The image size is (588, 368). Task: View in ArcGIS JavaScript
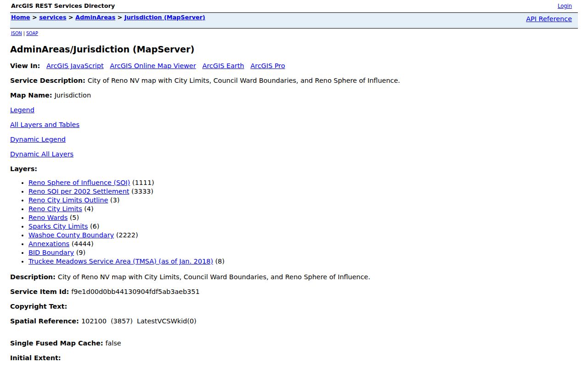(75, 66)
